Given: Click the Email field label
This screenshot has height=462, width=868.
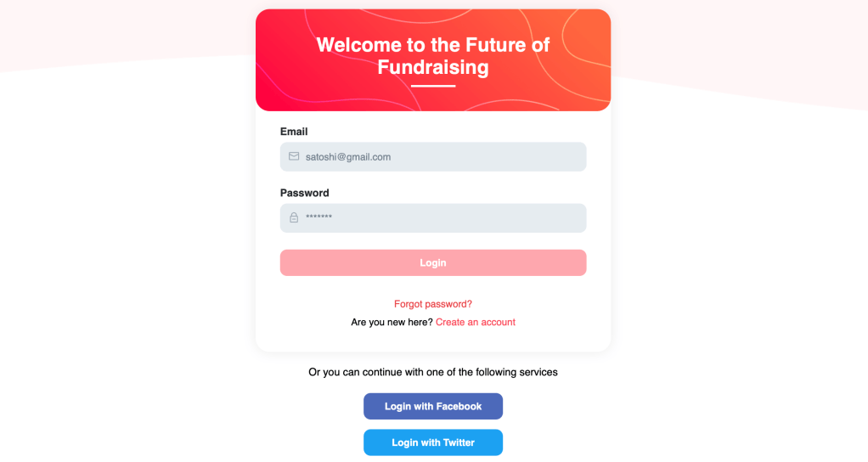Looking at the screenshot, I should (294, 132).
